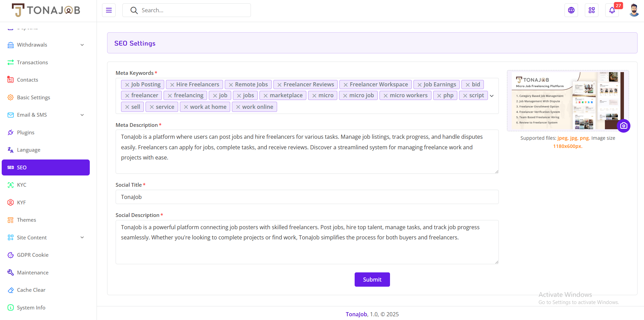Click the SEO preview image thumbnail
This screenshot has height=320, width=644.
click(x=568, y=101)
